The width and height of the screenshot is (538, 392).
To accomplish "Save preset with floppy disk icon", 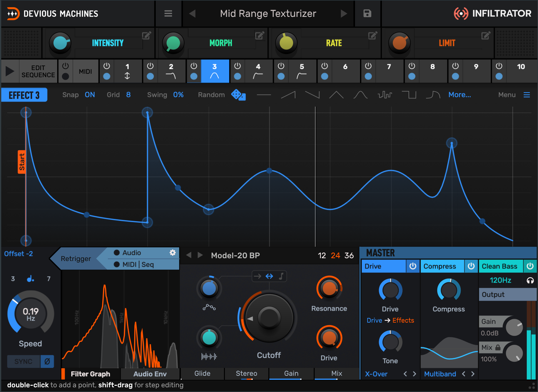I will (x=367, y=13).
